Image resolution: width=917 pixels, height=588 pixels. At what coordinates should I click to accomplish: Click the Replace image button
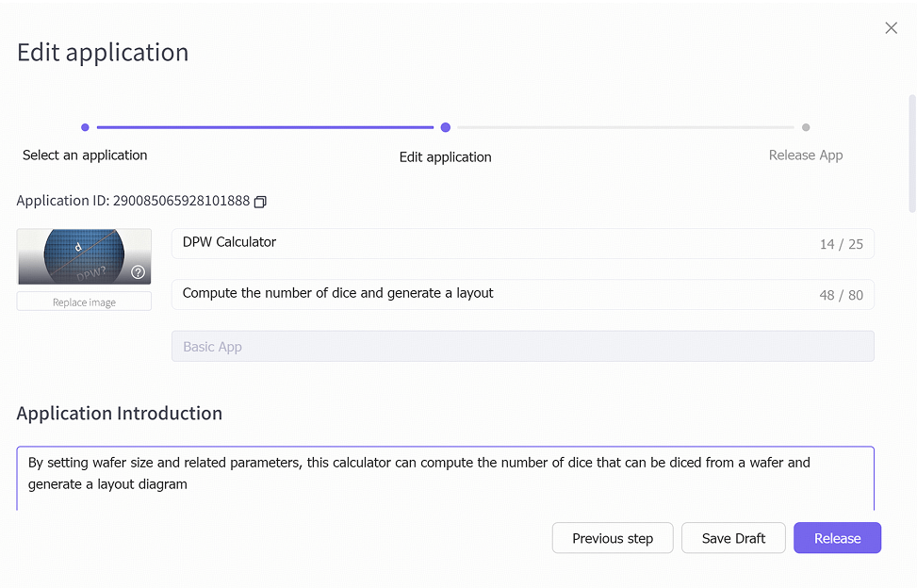coord(84,302)
